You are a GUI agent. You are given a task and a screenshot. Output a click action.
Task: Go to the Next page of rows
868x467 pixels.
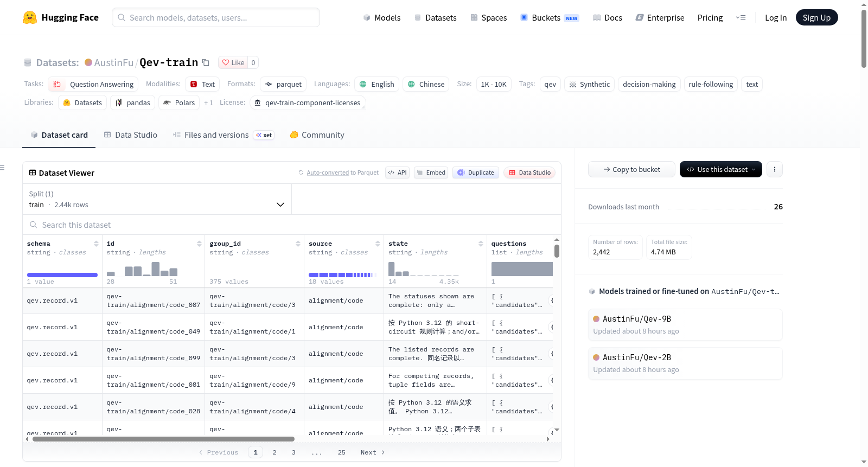click(x=373, y=452)
